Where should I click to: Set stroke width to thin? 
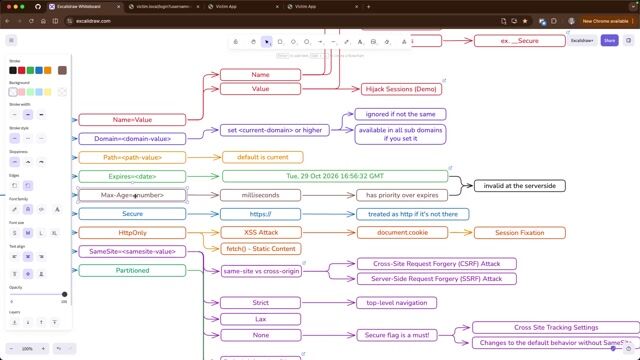[x=14, y=115]
